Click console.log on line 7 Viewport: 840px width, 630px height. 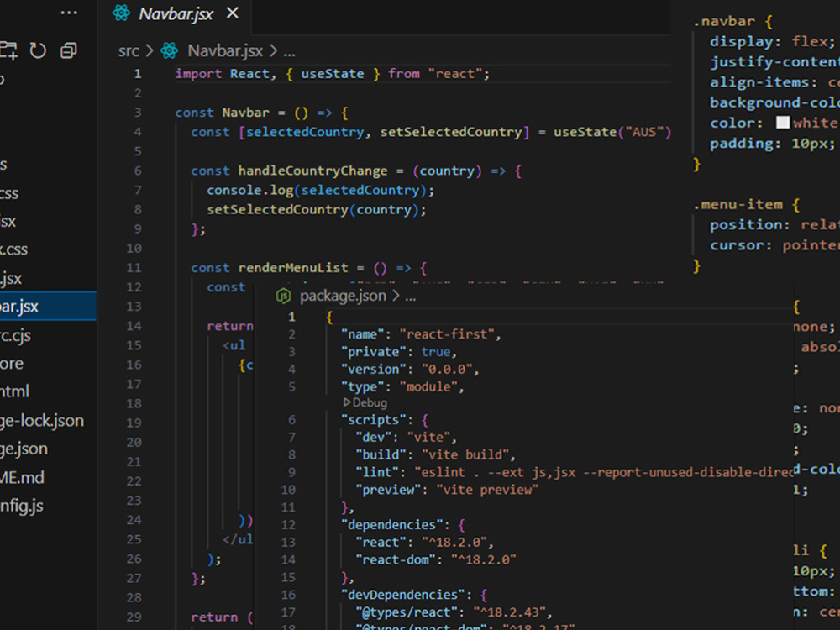pyautogui.click(x=250, y=190)
